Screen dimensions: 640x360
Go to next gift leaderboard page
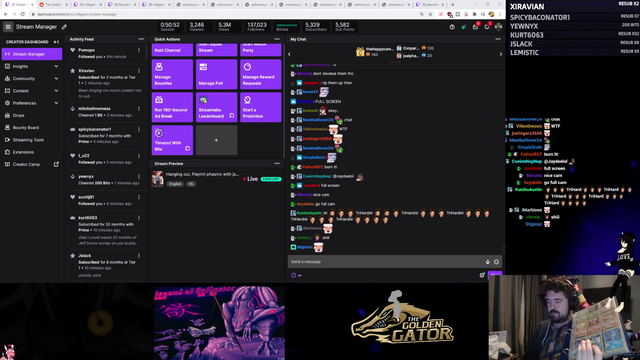click(x=501, y=54)
